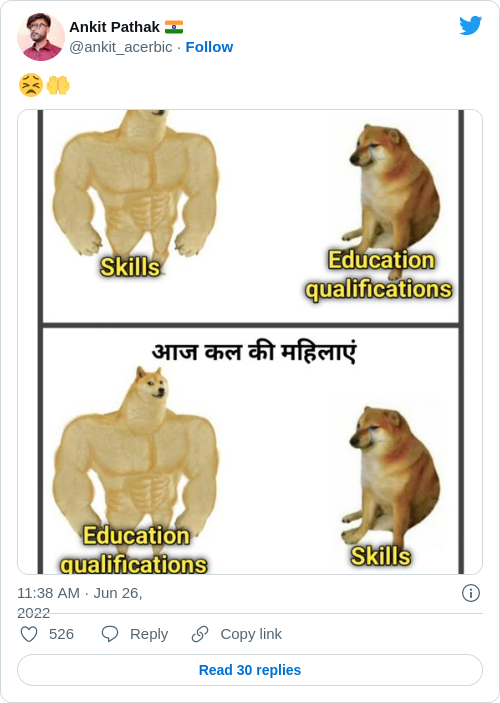
Task: Follow @ankit_acerbic
Action: [209, 47]
